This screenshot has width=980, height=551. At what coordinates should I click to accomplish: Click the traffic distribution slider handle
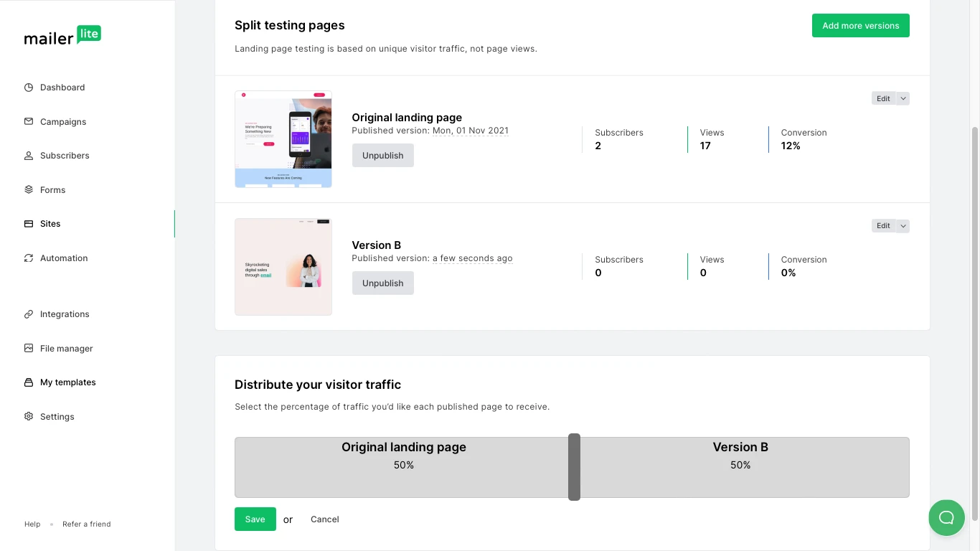(574, 467)
